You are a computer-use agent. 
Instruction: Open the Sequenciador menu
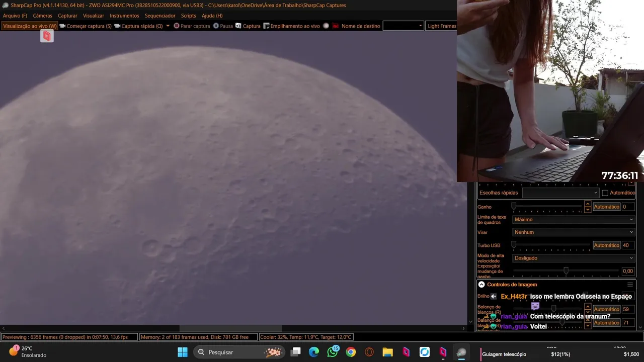(160, 16)
